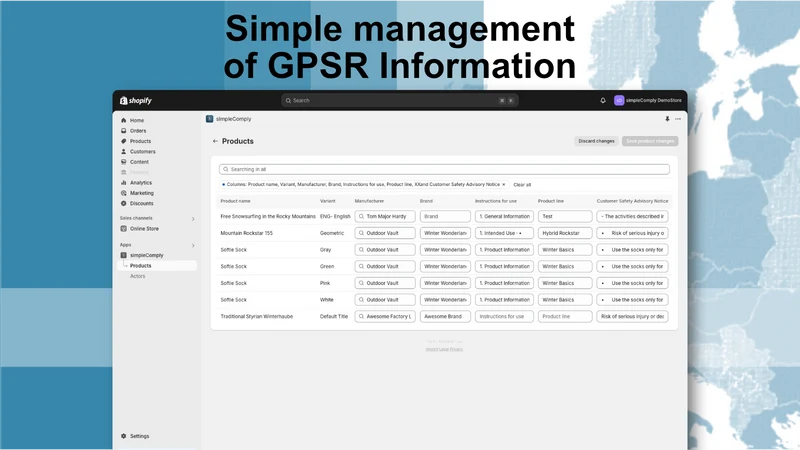Open the app's three-dot more menu
Viewport: 800px width, 450px height.
coord(678,119)
